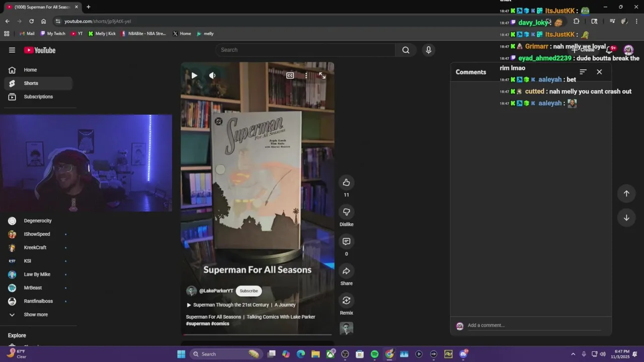Viewport: 644px width, 362px height.
Task: Subscribe to @LakeParkerYT
Action: coord(249,291)
